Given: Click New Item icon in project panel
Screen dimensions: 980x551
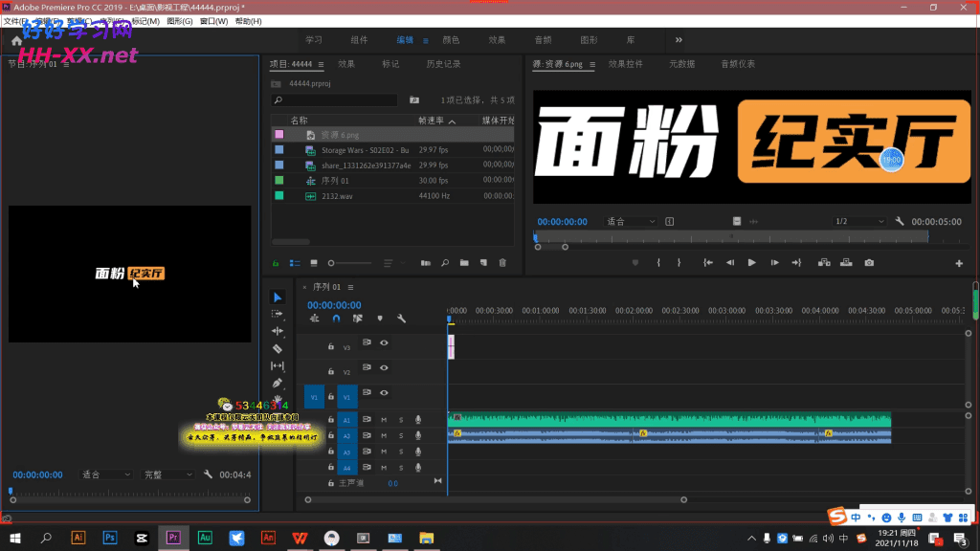Looking at the screenshot, I should click(x=483, y=263).
